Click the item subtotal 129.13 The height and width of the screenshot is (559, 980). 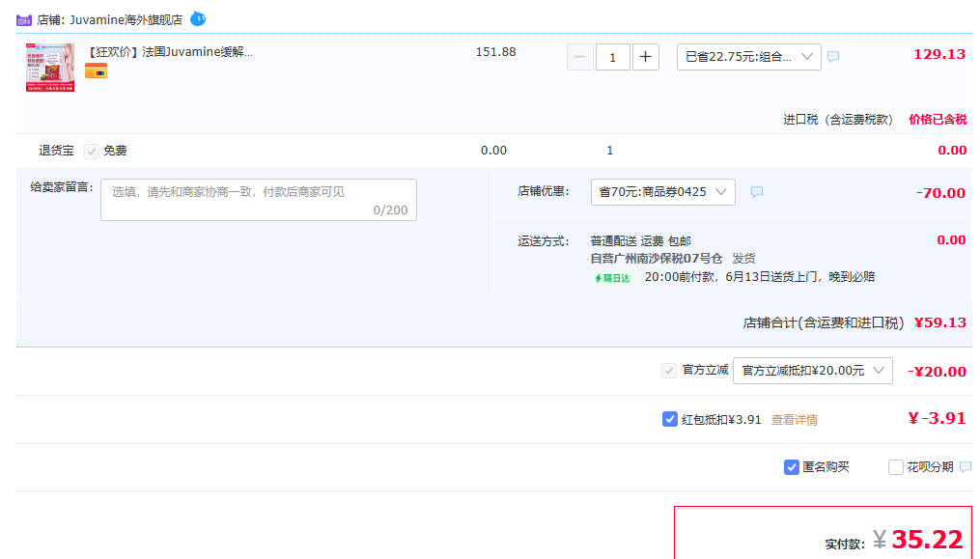(939, 54)
